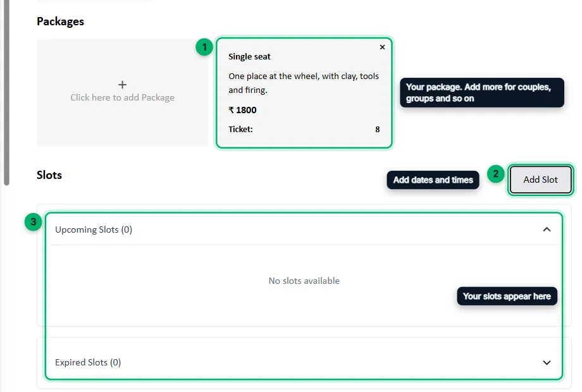The height and width of the screenshot is (392, 582).
Task: Click the 'Your slots appear here' tooltip
Action: pos(507,296)
